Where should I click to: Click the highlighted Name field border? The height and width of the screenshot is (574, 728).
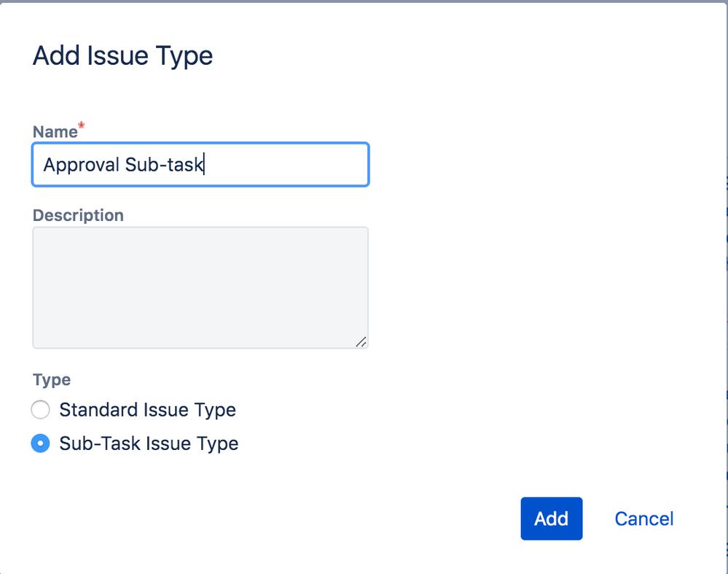coord(200,145)
